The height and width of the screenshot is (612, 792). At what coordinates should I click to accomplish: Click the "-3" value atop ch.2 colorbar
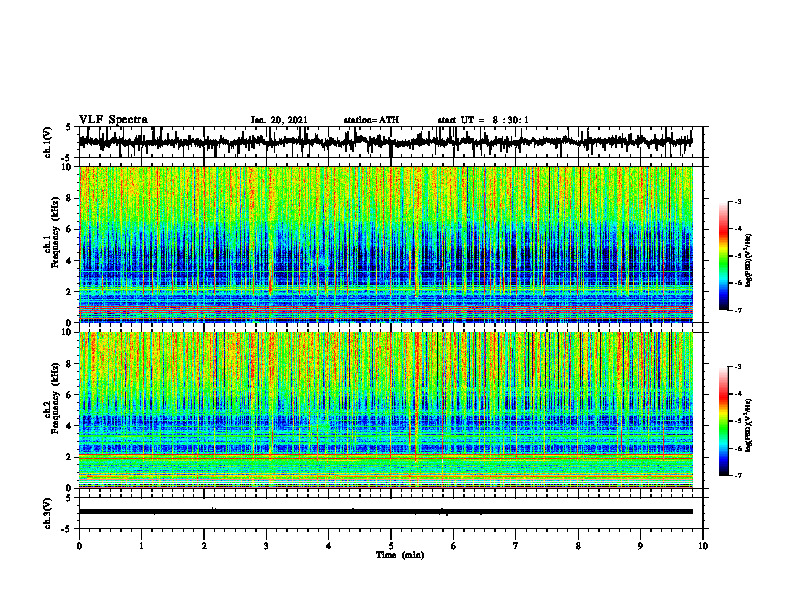coord(738,367)
